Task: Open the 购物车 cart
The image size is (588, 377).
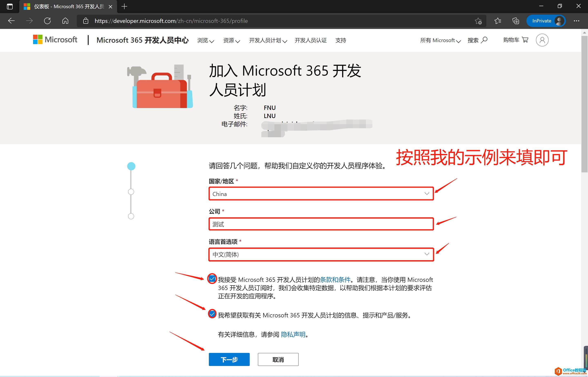Action: tap(516, 40)
